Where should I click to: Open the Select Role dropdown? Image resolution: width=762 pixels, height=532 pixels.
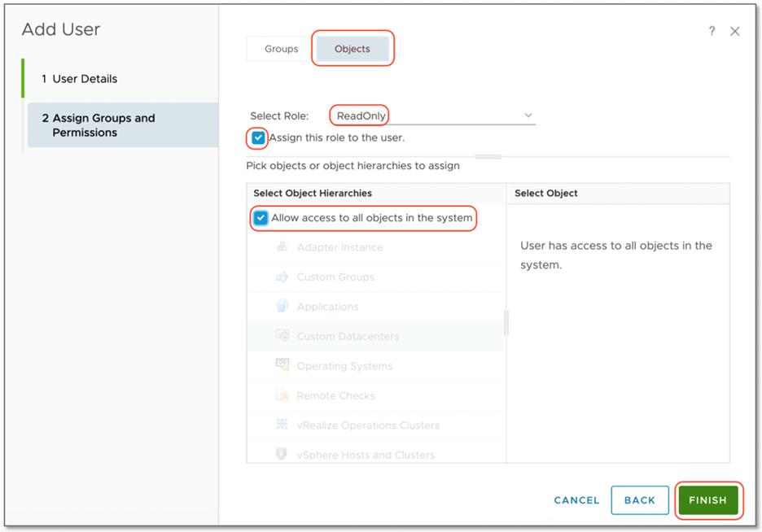[x=528, y=115]
